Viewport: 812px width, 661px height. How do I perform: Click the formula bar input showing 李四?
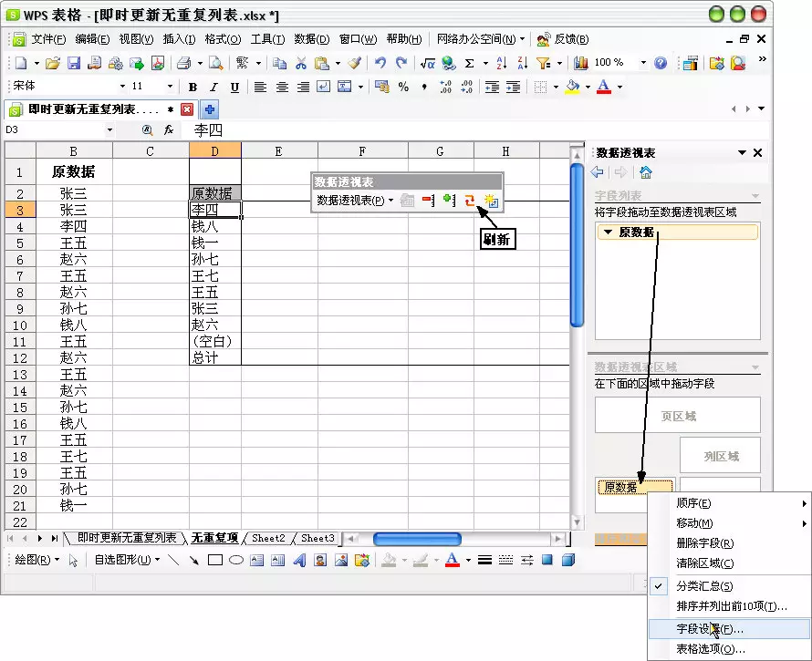476,130
